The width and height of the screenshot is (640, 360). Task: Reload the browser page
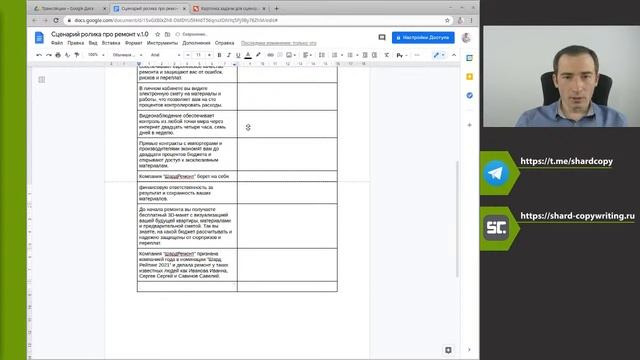coord(56,20)
